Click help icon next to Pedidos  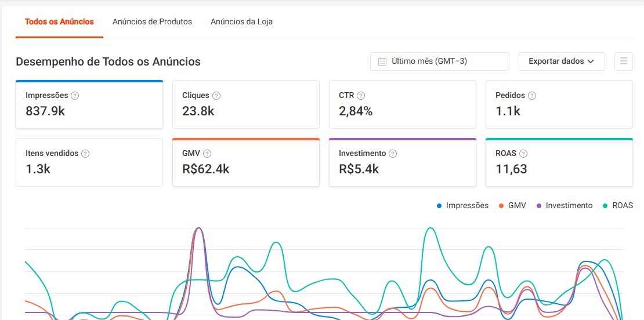click(x=532, y=96)
